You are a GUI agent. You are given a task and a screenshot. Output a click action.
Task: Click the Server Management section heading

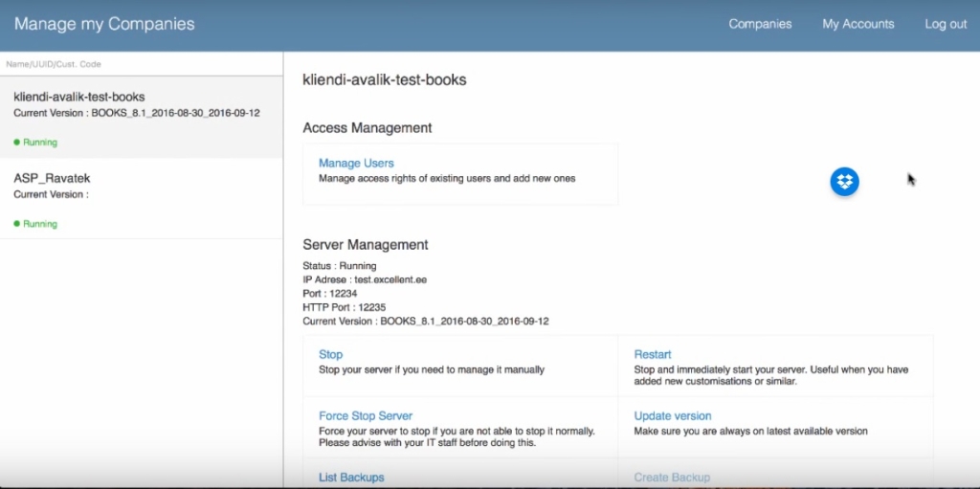pyautogui.click(x=366, y=245)
